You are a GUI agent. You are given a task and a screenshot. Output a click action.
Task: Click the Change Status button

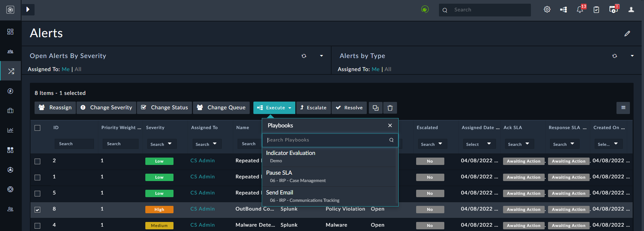[164, 108]
